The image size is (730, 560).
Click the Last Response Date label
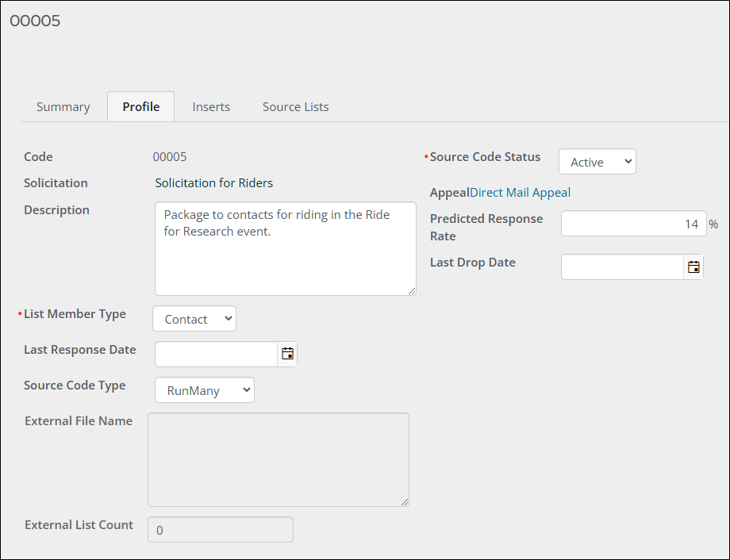point(80,350)
